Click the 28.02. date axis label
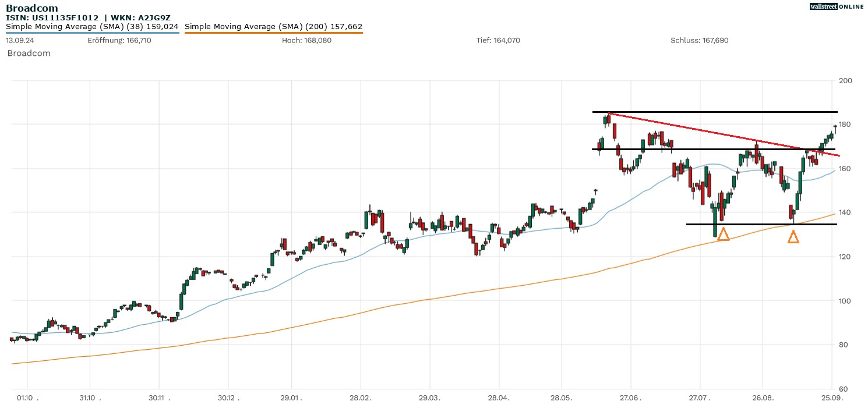The width and height of the screenshot is (868, 401). point(361,397)
